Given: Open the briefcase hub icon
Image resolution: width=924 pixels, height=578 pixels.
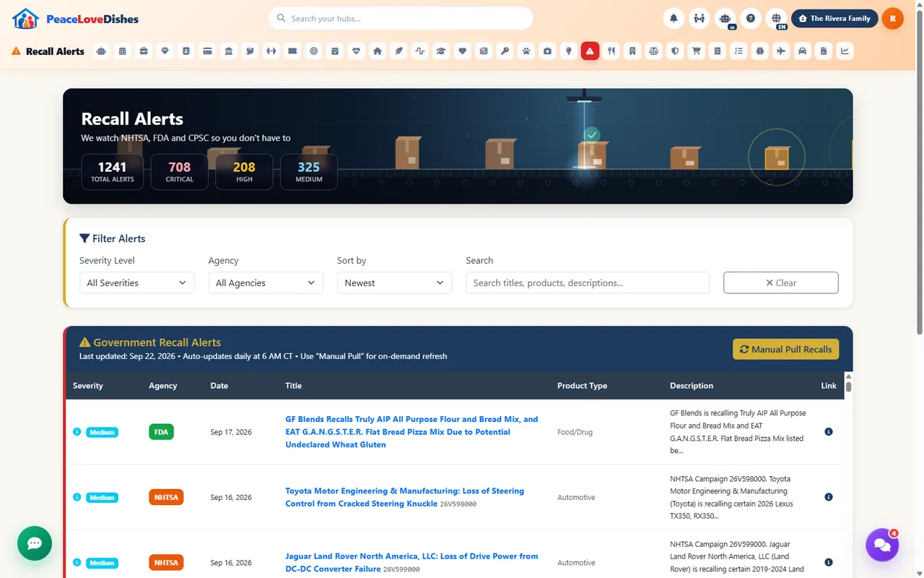Looking at the screenshot, I should coord(144,51).
